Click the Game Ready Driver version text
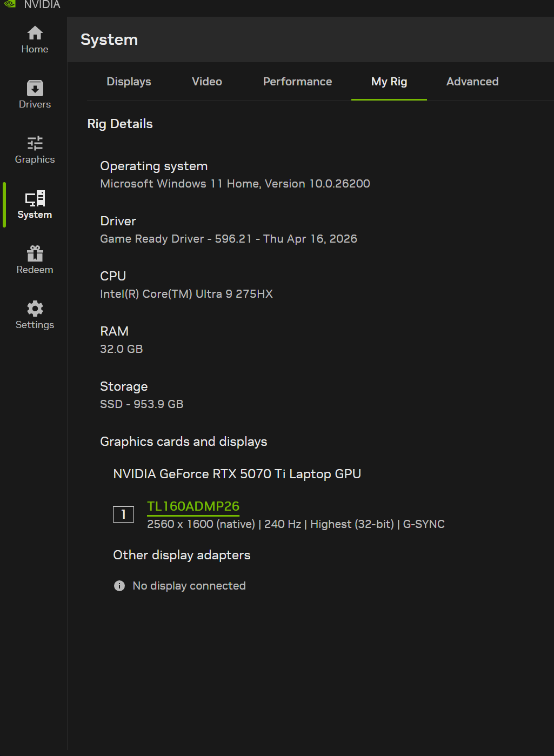This screenshot has height=756, width=554. (x=229, y=239)
